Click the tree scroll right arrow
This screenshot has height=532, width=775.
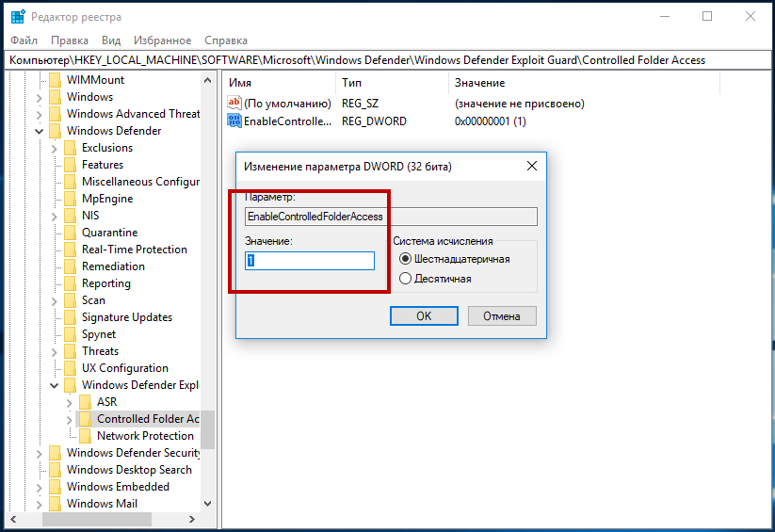[x=192, y=519]
